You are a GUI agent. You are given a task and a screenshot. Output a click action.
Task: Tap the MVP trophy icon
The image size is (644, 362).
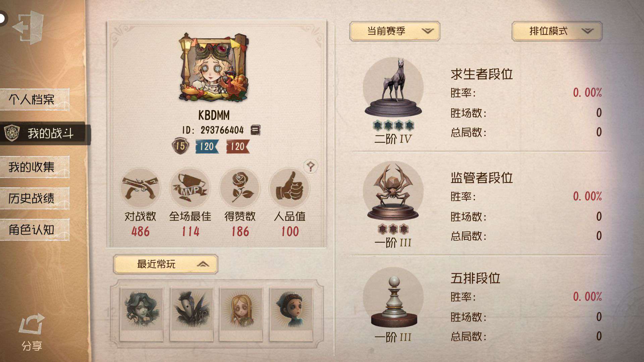click(190, 188)
